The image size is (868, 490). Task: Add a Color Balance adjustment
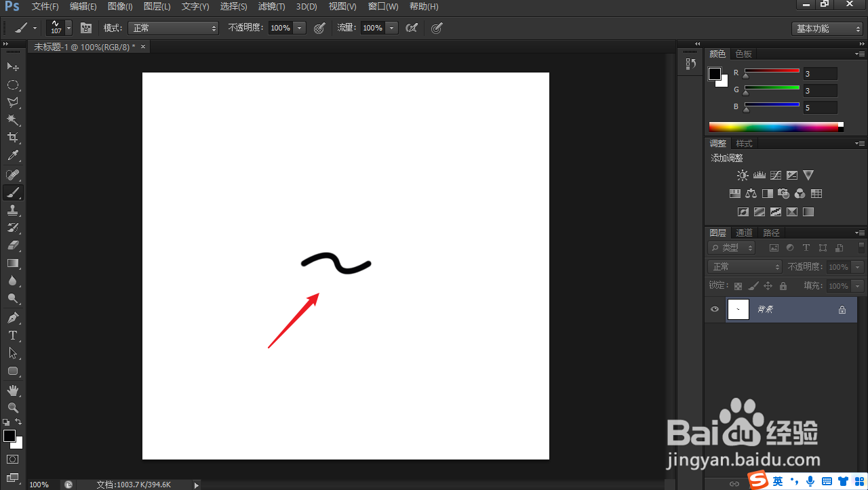pyautogui.click(x=751, y=194)
